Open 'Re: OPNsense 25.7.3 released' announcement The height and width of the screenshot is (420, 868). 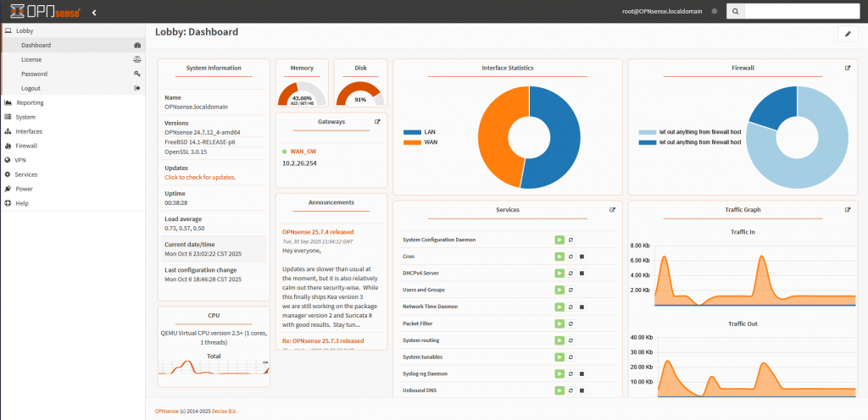323,340
